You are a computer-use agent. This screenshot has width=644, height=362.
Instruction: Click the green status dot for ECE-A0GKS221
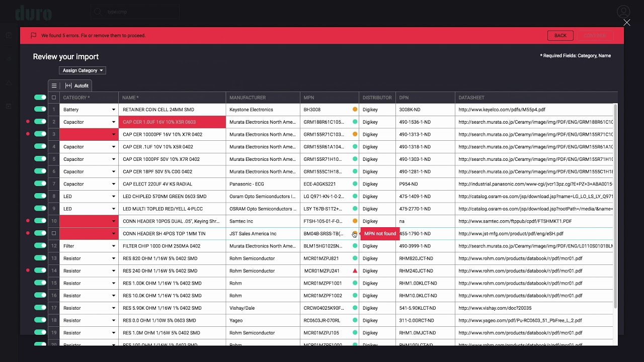coord(355,184)
